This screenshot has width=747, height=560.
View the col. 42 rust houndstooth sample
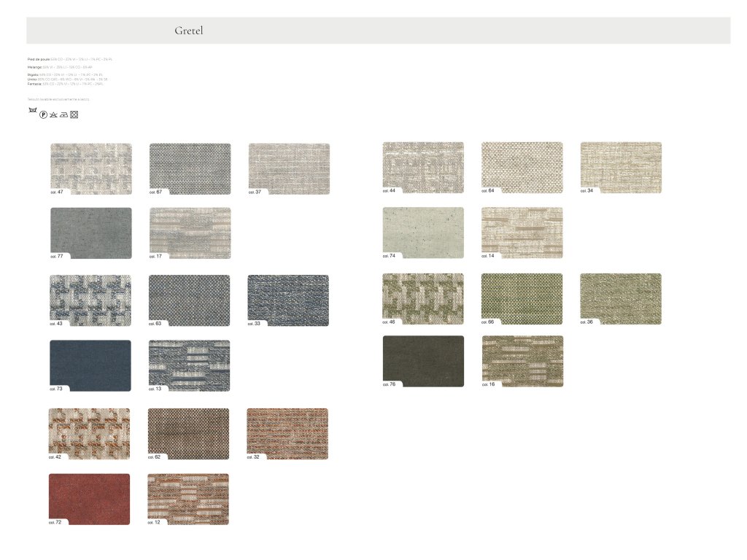pos(89,434)
